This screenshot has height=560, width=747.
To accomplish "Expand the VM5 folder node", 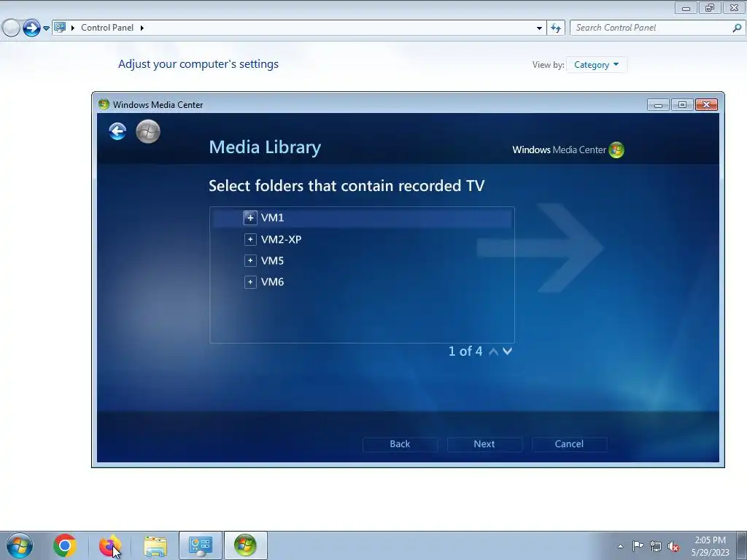I will pos(250,260).
